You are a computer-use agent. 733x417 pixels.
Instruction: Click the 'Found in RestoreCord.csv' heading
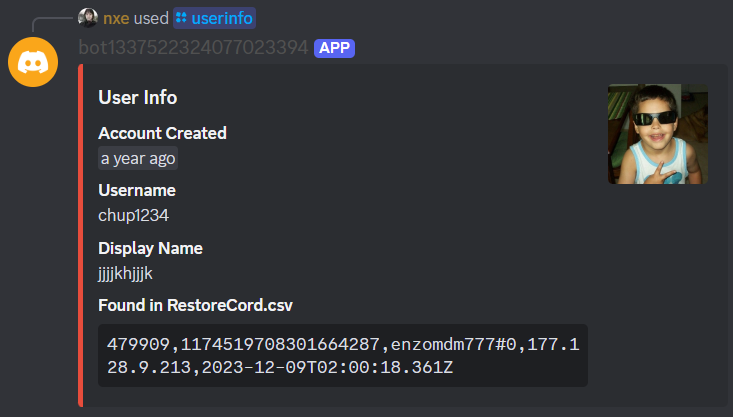coord(195,305)
